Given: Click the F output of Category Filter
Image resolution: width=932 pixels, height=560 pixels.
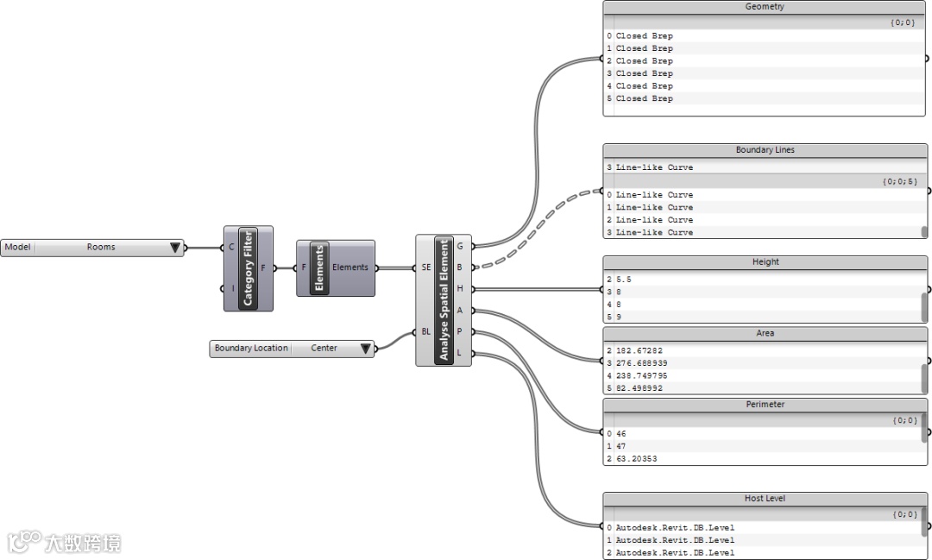Looking at the screenshot, I should point(263,268).
